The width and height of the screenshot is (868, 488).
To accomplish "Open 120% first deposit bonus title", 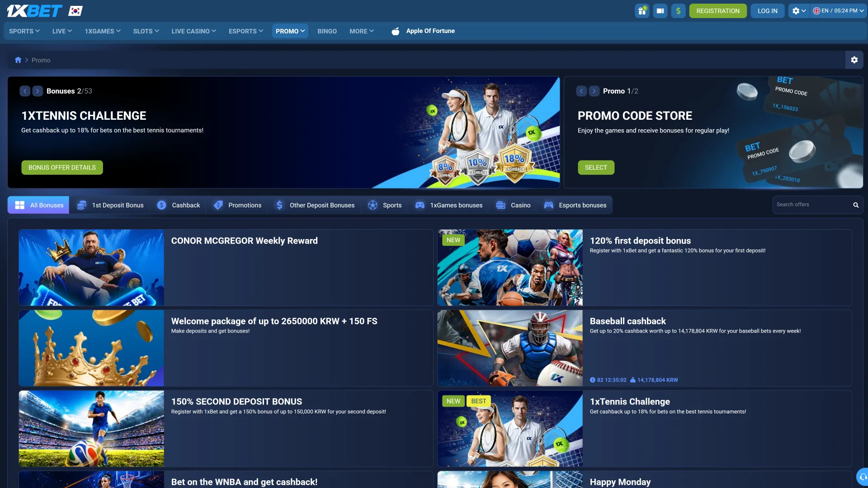I will [640, 241].
